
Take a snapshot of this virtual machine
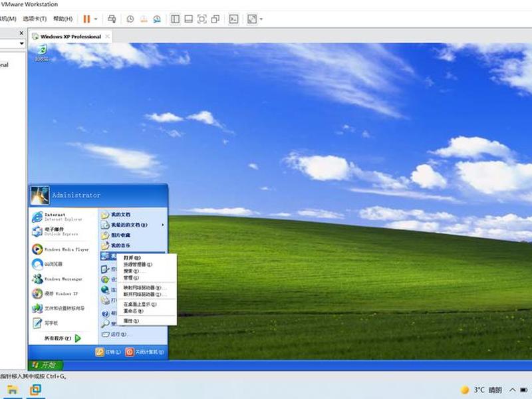130,19
